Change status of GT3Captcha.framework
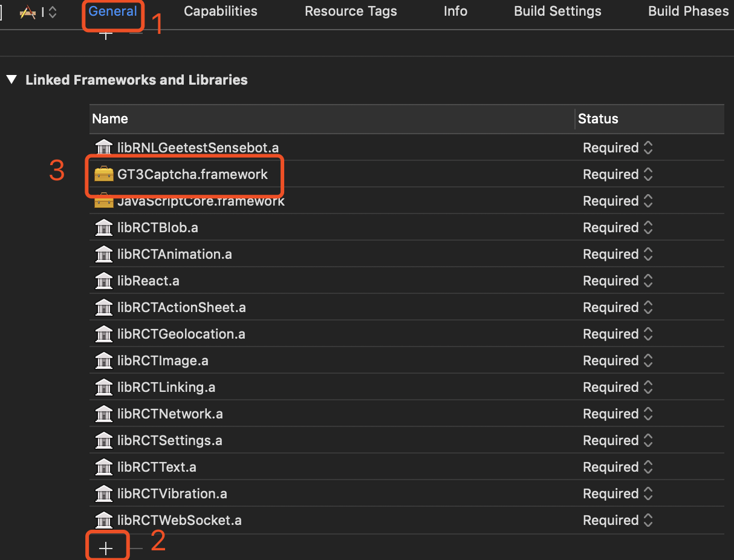 tap(618, 174)
